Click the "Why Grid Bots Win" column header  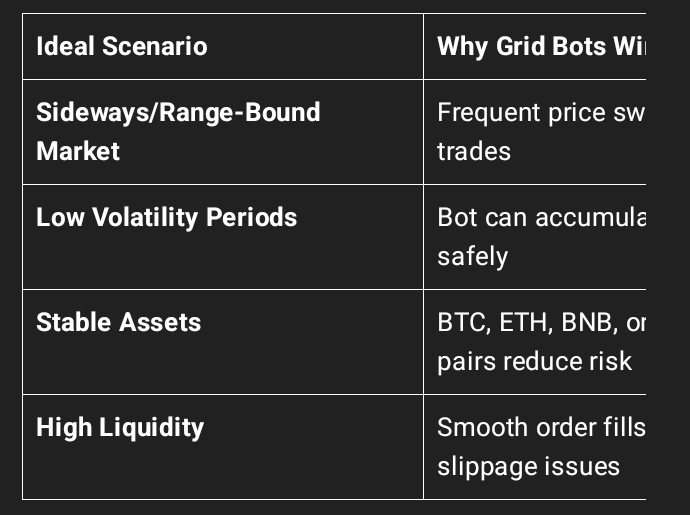click(x=540, y=46)
